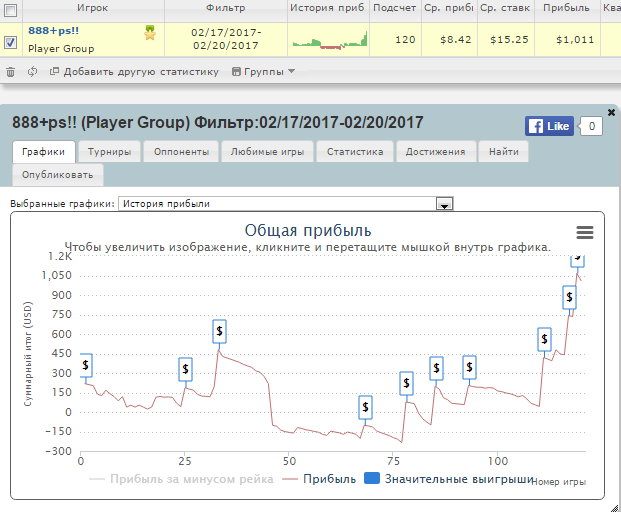The height and width of the screenshot is (512, 621).
Task: Click the resize grip at panel corner
Action: pos(615,507)
